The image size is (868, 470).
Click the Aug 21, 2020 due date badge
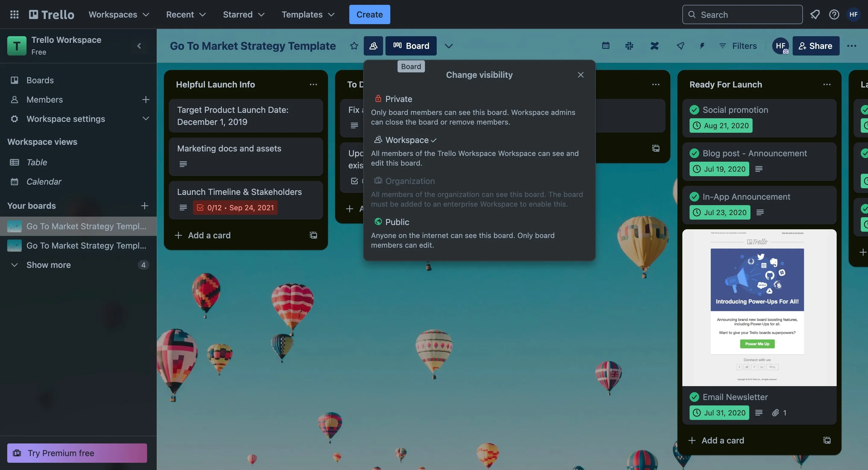(x=720, y=126)
